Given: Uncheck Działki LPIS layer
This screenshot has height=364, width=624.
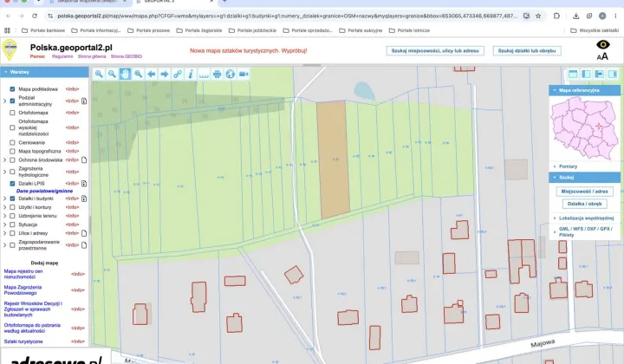Looking at the screenshot, I should point(12,184).
